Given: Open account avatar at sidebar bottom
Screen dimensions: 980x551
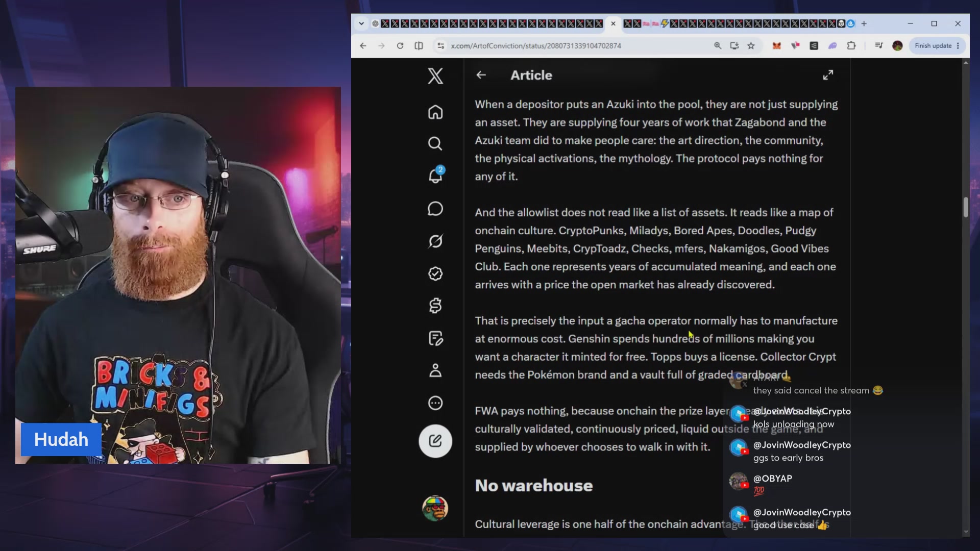Looking at the screenshot, I should 435,508.
